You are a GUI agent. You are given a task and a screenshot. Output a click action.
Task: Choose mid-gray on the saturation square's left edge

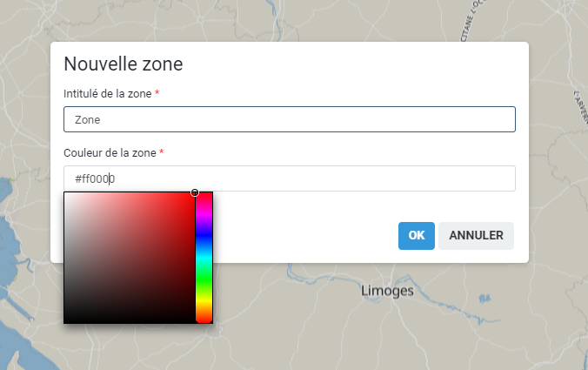(x=66, y=258)
